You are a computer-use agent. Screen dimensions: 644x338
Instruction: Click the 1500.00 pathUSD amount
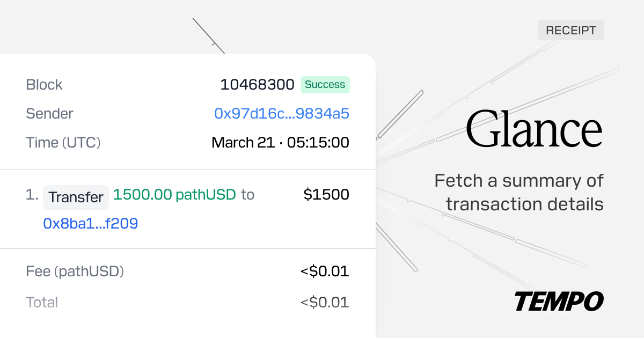pyautogui.click(x=174, y=195)
